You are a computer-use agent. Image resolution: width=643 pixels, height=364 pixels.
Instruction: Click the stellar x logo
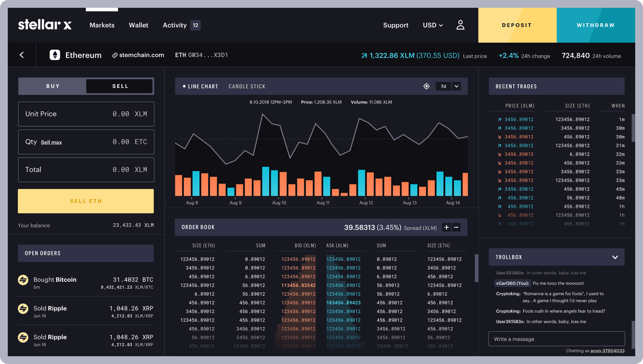point(45,25)
